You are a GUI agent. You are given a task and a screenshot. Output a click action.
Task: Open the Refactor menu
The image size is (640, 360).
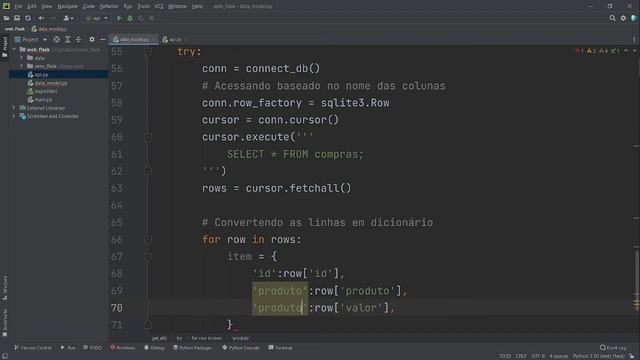click(109, 6)
